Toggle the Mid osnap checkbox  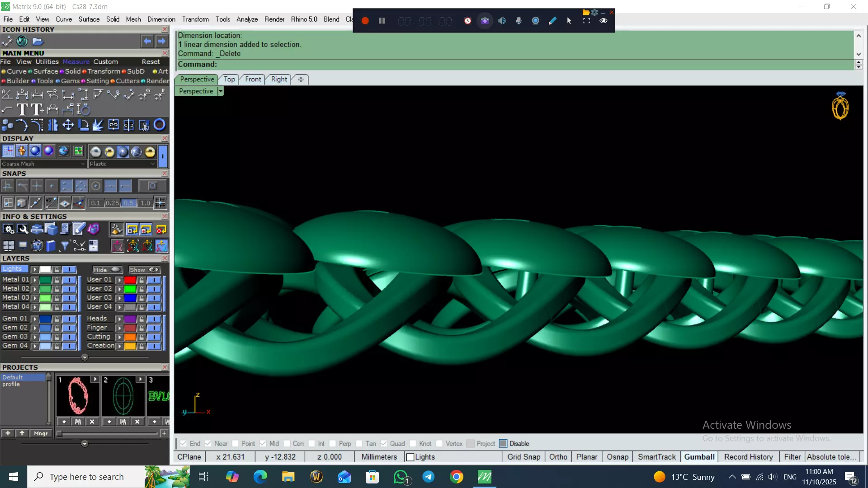[263, 444]
